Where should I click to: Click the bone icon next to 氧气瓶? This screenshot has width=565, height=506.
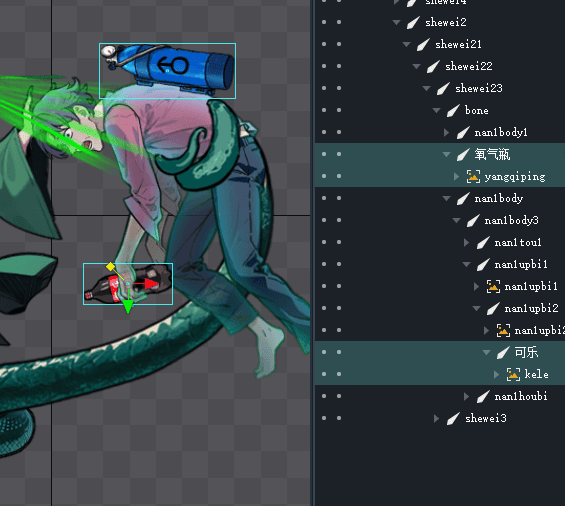(463, 154)
